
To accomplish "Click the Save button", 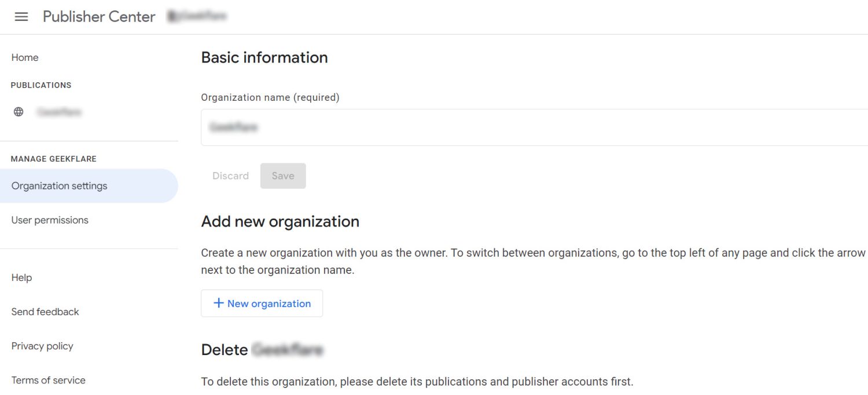I will (x=283, y=176).
